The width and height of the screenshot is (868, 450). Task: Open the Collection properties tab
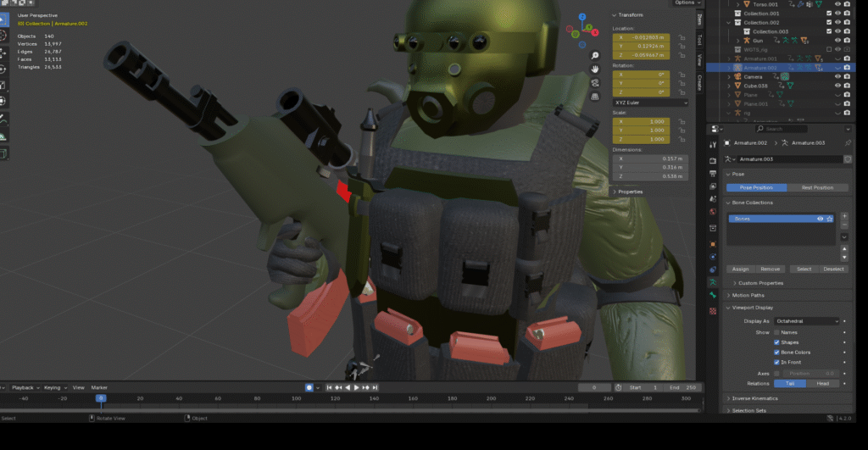pyautogui.click(x=713, y=228)
